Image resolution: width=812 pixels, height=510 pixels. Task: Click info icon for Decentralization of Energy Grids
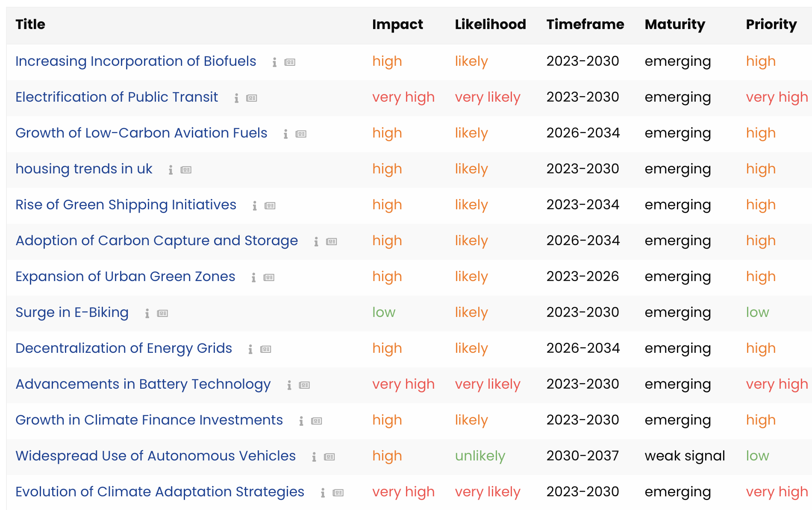250,349
